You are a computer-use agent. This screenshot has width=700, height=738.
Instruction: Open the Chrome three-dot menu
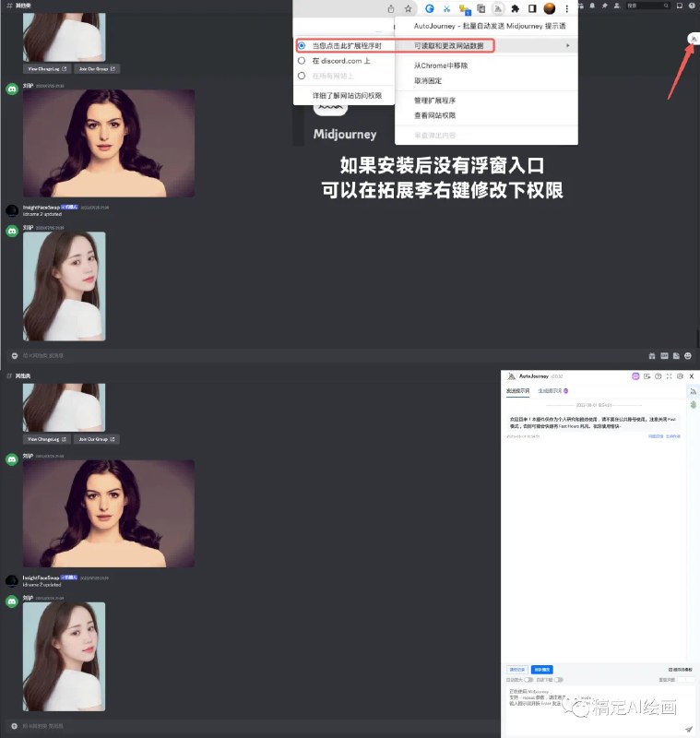(567, 8)
